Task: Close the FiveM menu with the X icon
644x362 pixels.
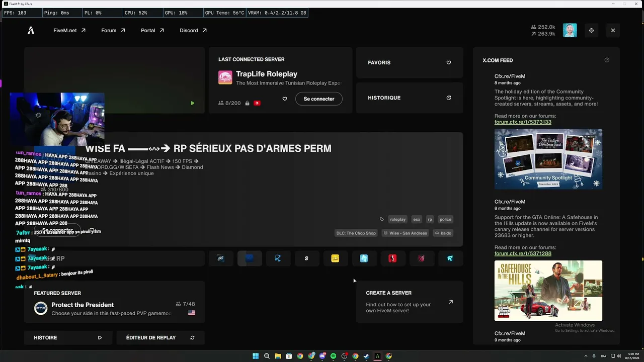Action: click(x=613, y=31)
